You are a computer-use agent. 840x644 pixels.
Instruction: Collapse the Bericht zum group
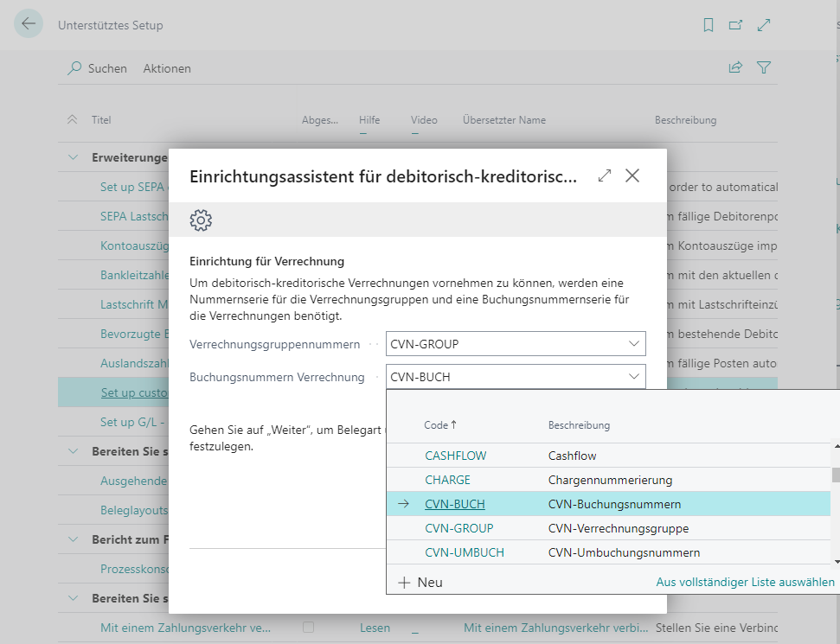[73, 539]
